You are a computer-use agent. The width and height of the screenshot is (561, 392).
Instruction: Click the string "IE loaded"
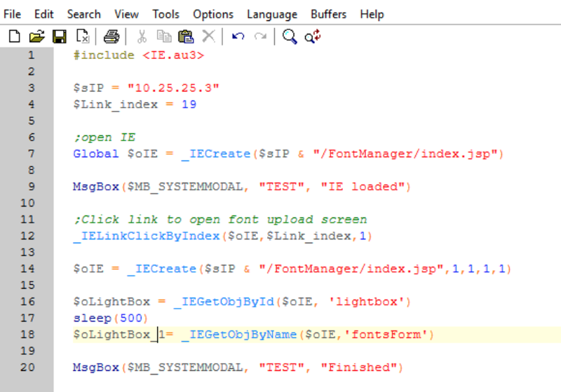point(363,187)
